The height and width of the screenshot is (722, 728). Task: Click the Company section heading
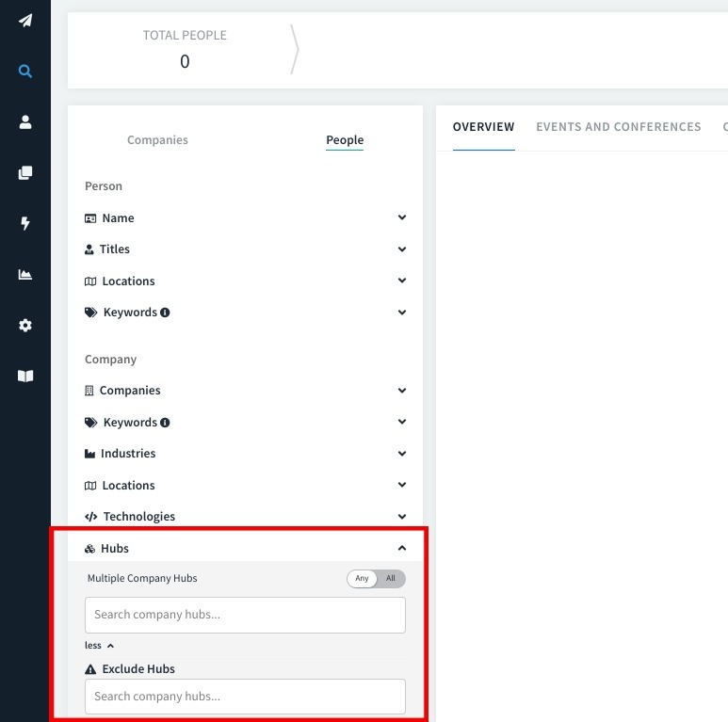point(110,360)
